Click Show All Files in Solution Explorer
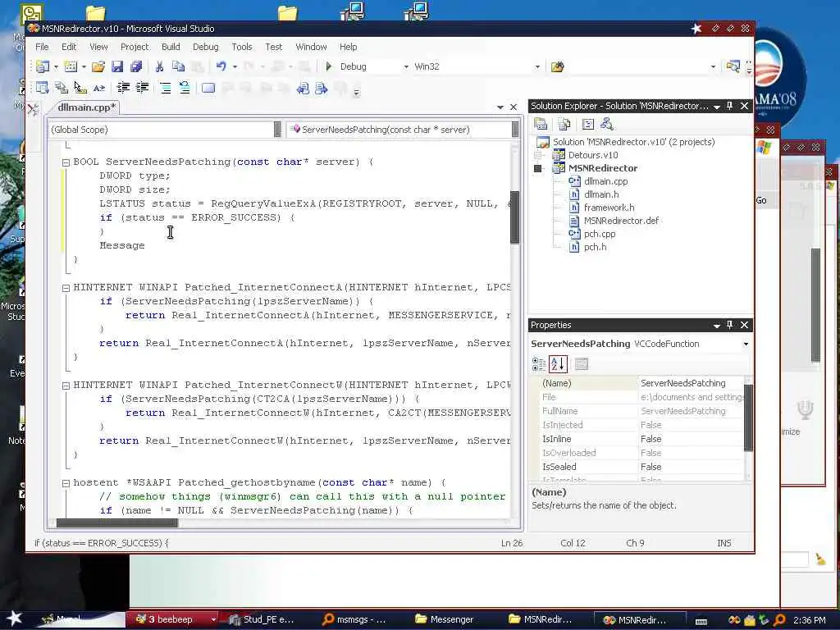 [564, 125]
